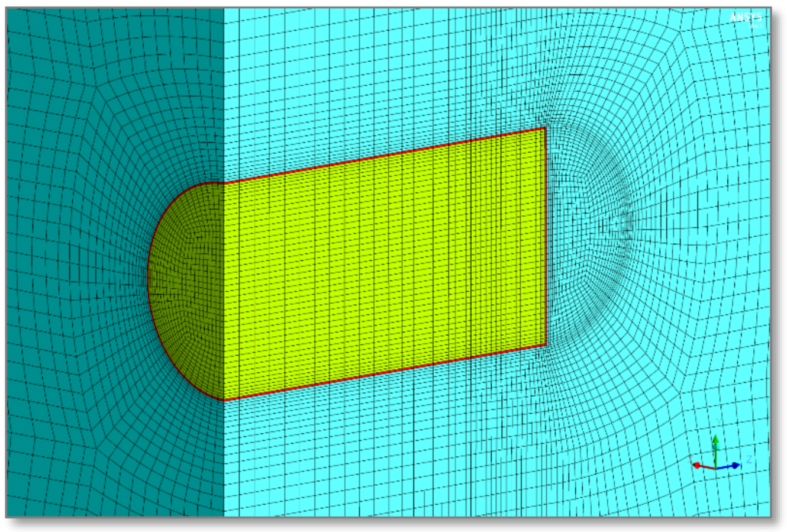This screenshot has height=532, width=787.
Task: Pick the red top edge of the yellow body
Action: tap(385, 155)
